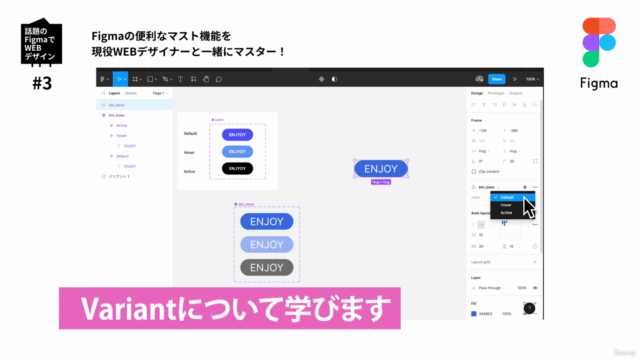Viewport: 640px width, 360px height.
Task: Open Auto layout advanced options menu
Action: coord(535,224)
